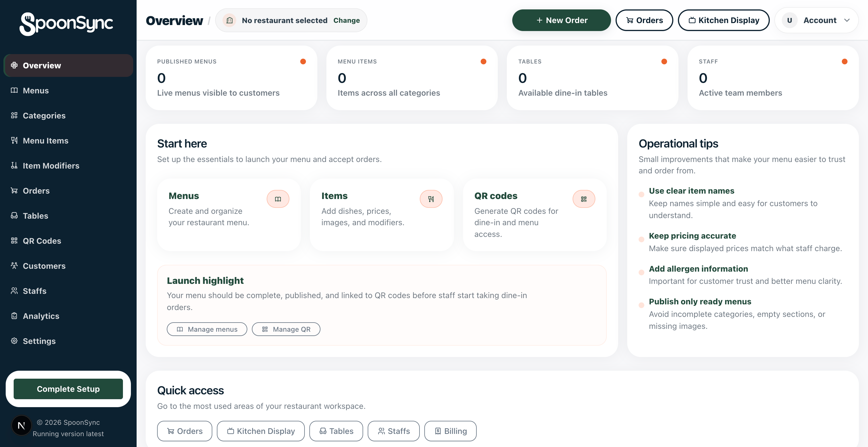Open the Published Menus stat card
Image resolution: width=868 pixels, height=447 pixels.
pos(231,78)
